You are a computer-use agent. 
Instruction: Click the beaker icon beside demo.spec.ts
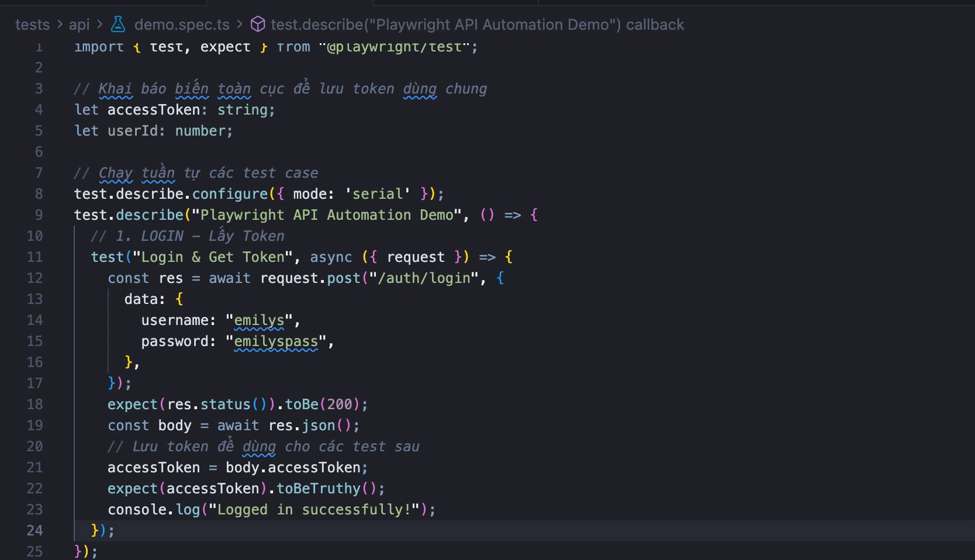pos(119,25)
